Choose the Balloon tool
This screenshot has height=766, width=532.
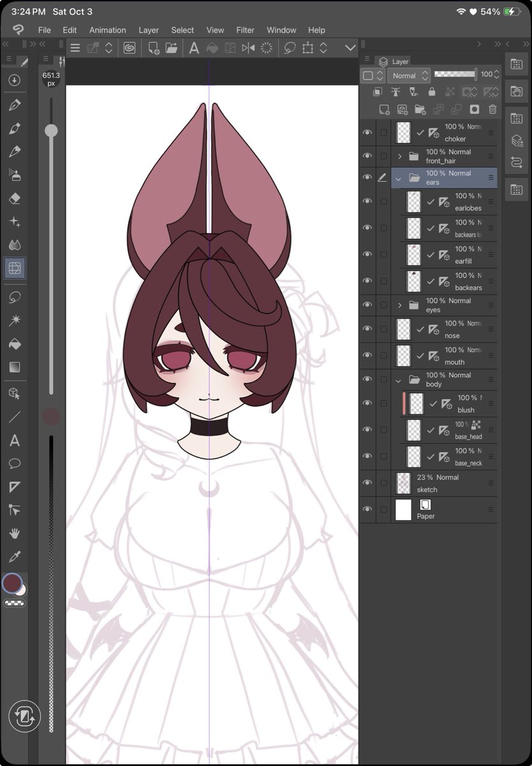coord(15,463)
